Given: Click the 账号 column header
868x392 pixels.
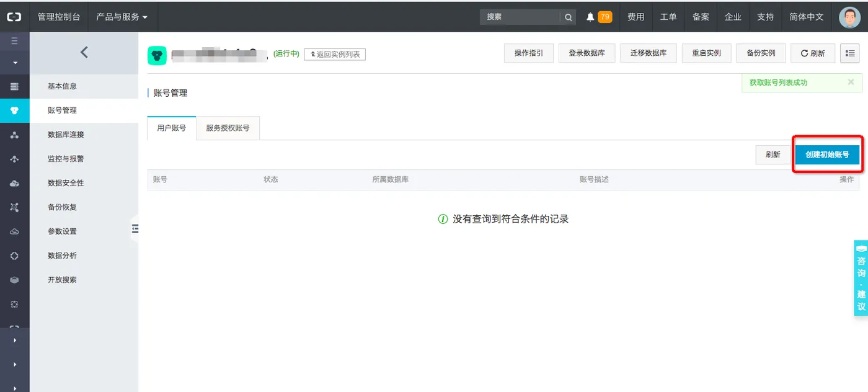Looking at the screenshot, I should point(160,179).
